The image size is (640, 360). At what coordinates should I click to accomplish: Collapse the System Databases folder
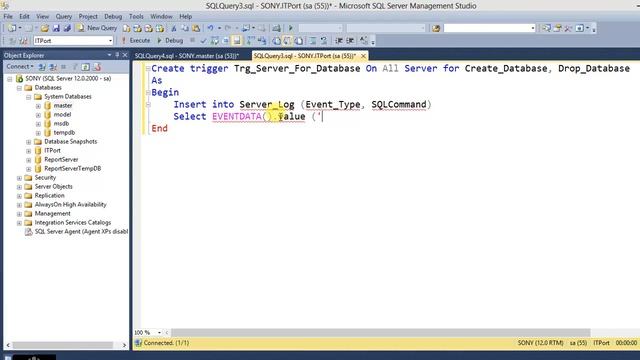tap(29, 97)
